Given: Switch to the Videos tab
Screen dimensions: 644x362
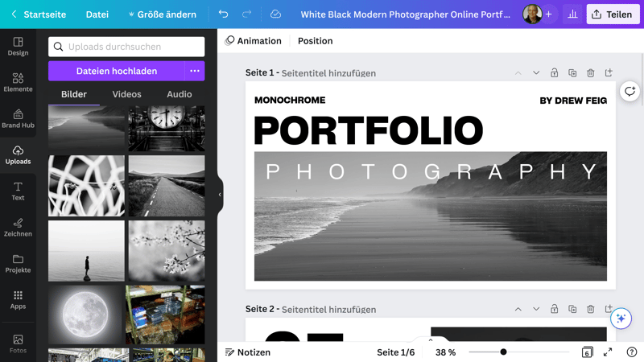Looking at the screenshot, I should 126,94.
